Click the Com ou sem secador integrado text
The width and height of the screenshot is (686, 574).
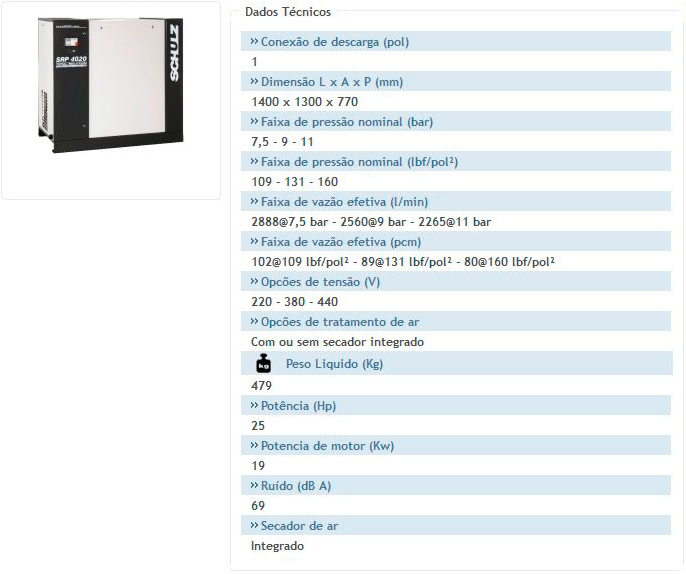tap(338, 341)
